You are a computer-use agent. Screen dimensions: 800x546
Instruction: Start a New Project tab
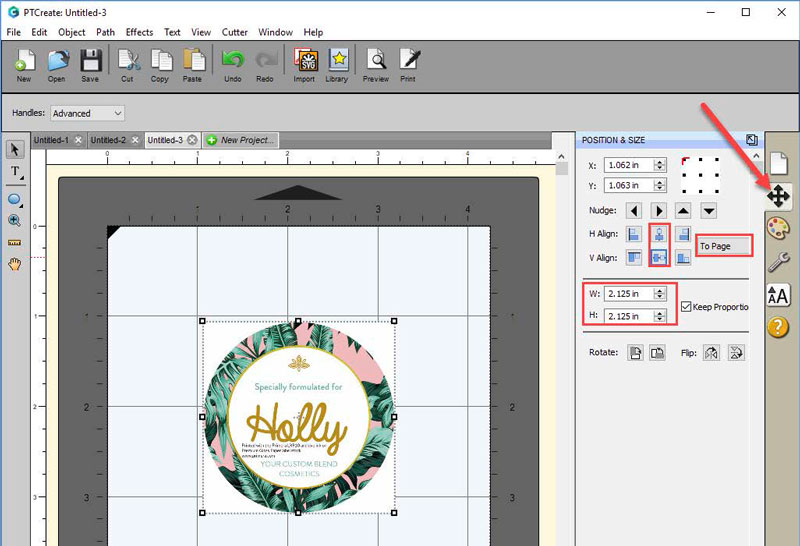pyautogui.click(x=241, y=140)
